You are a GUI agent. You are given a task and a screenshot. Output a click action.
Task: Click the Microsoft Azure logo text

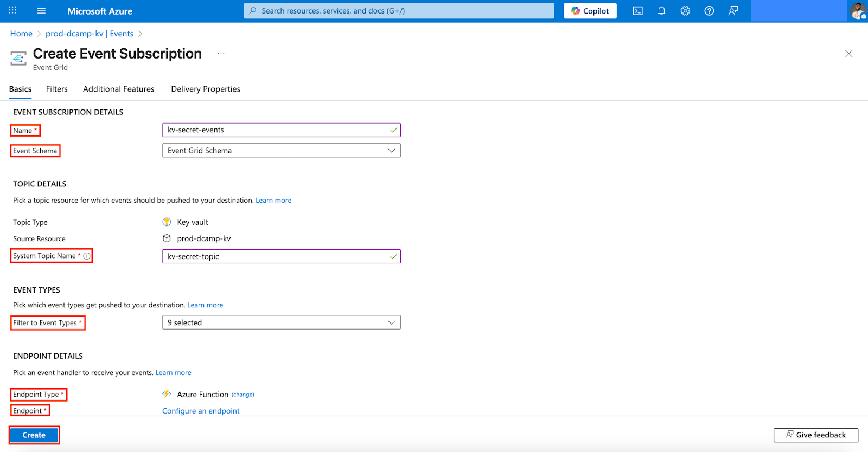click(100, 11)
